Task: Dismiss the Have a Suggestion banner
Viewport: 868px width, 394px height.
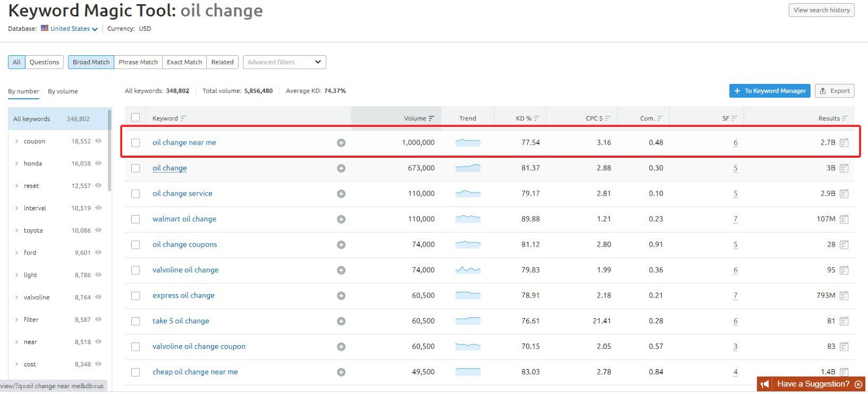Action: 858,384
